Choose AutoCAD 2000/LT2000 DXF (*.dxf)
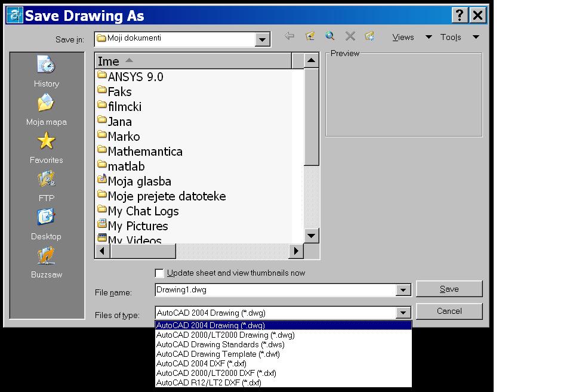The height and width of the screenshot is (392, 573). point(283,373)
